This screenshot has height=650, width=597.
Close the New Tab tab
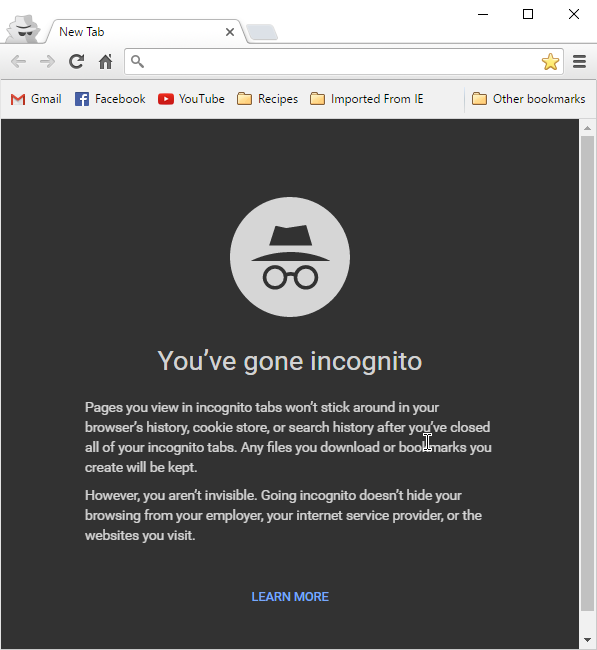click(x=230, y=32)
